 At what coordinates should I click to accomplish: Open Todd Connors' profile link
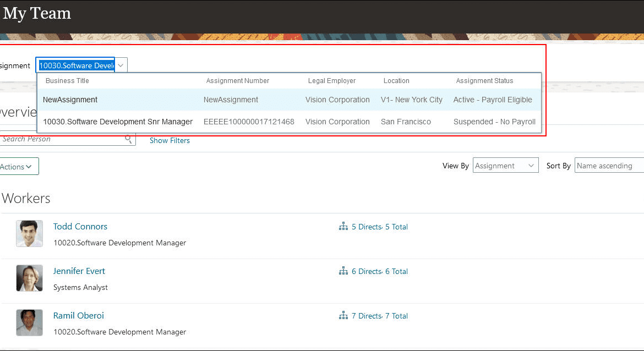click(80, 226)
